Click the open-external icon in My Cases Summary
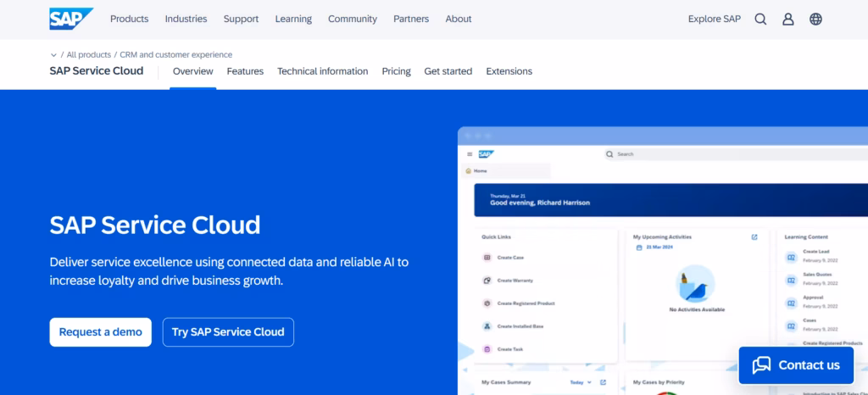This screenshot has height=395, width=868. [x=603, y=382]
